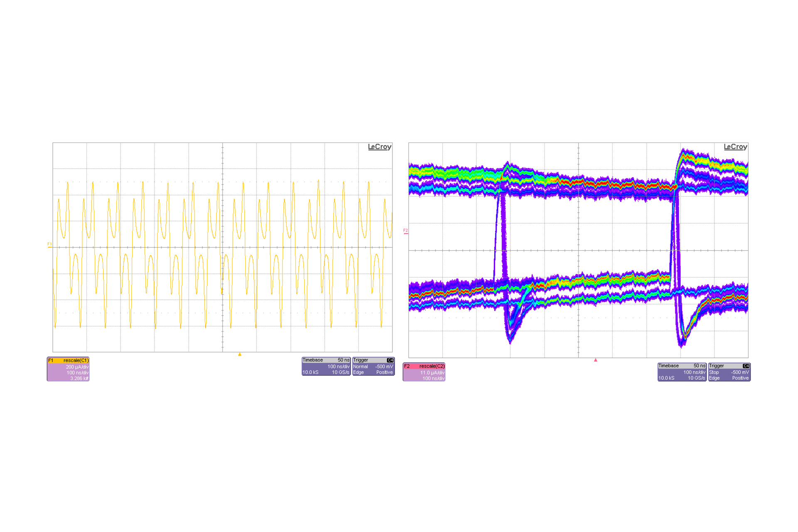798x532 pixels.
Task: Open Trigger descriptor showing Normal mode
Action: (373, 366)
